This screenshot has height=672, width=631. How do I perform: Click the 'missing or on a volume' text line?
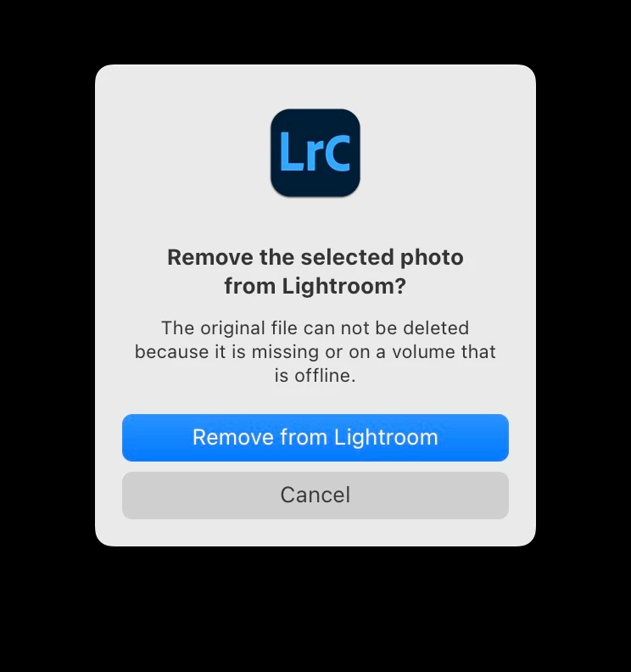coord(315,352)
